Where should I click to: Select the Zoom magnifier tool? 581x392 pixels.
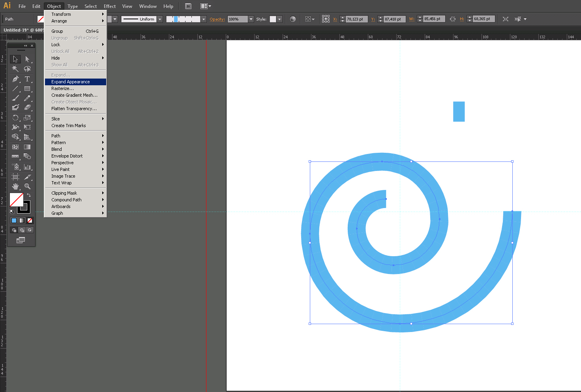click(x=27, y=186)
